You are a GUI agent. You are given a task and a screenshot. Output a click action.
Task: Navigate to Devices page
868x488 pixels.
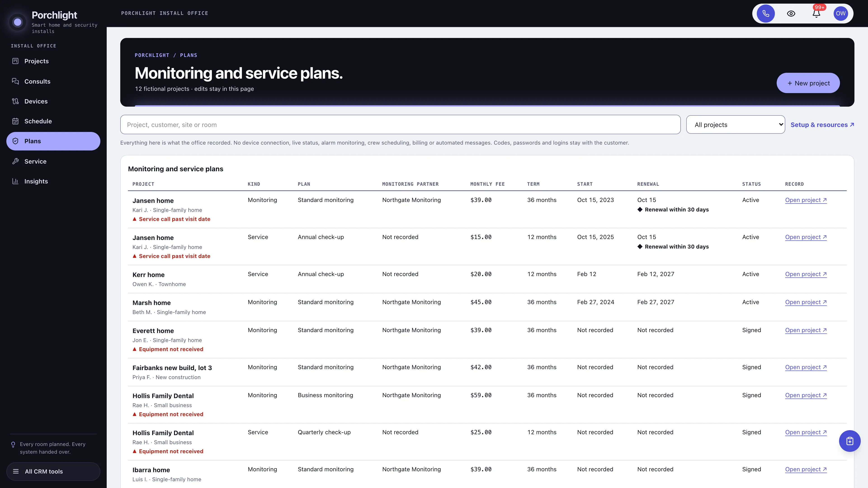point(53,101)
